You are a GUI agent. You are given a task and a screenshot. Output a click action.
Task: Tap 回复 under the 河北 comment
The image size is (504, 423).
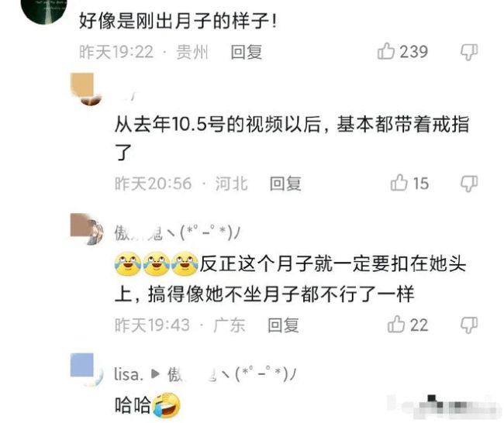point(285,184)
